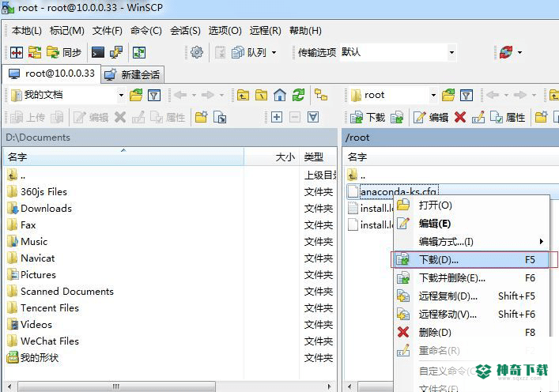
Task: Open the 命令(C) menu
Action: click(x=146, y=31)
